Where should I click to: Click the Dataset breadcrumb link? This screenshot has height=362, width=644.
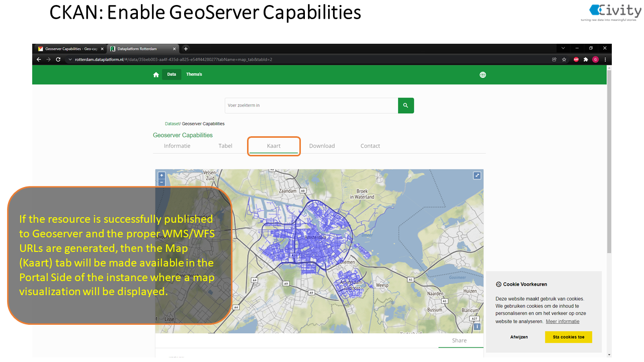point(172,124)
